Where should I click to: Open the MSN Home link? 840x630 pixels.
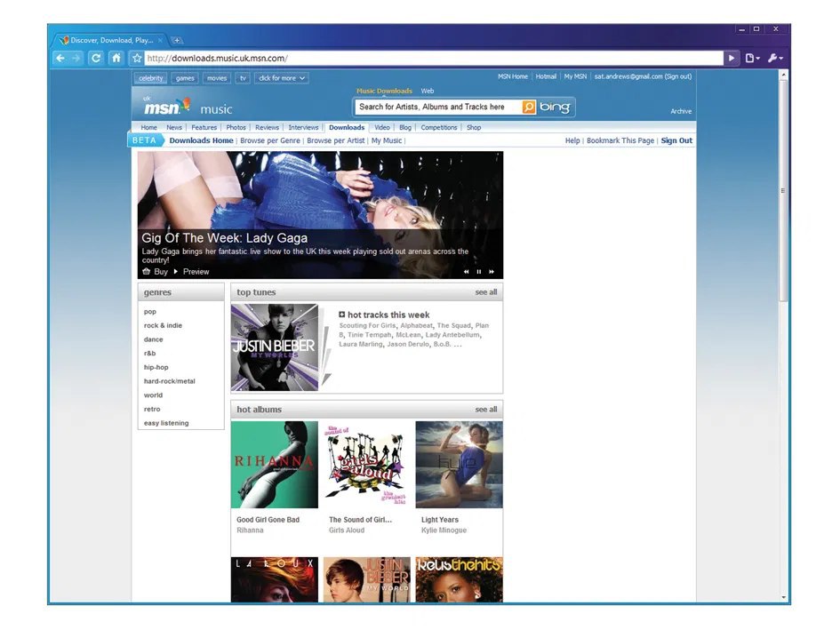point(513,76)
